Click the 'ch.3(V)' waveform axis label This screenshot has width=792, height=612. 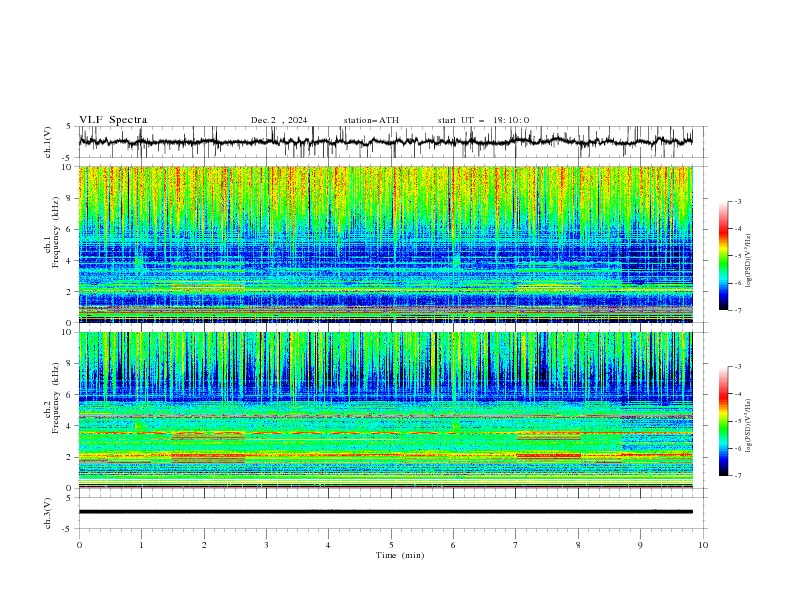point(48,513)
